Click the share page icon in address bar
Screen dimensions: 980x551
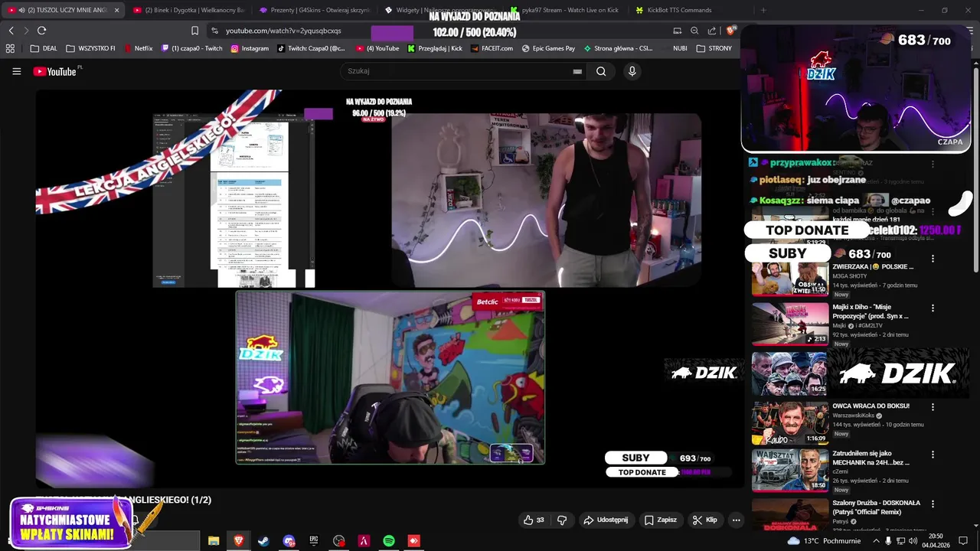coord(712,31)
